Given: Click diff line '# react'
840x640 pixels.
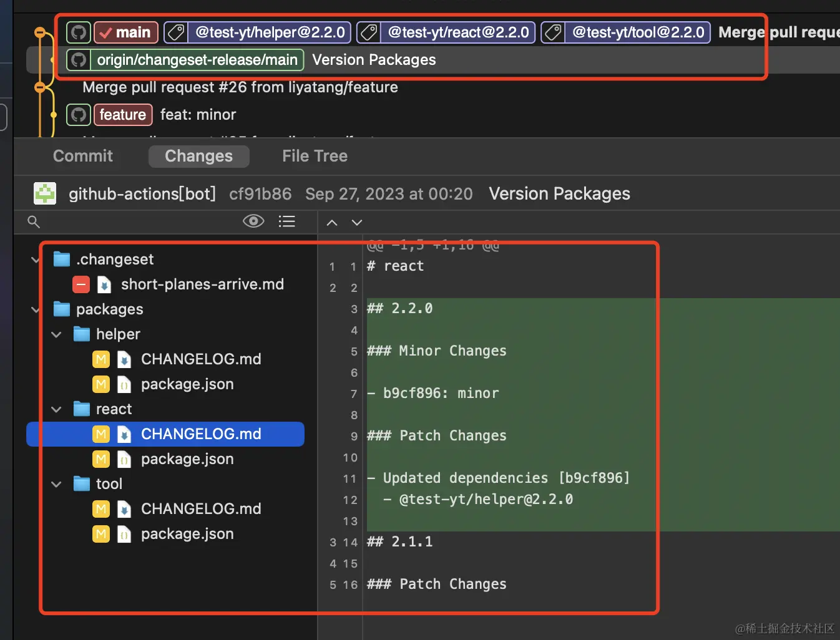Looking at the screenshot, I should tap(396, 266).
